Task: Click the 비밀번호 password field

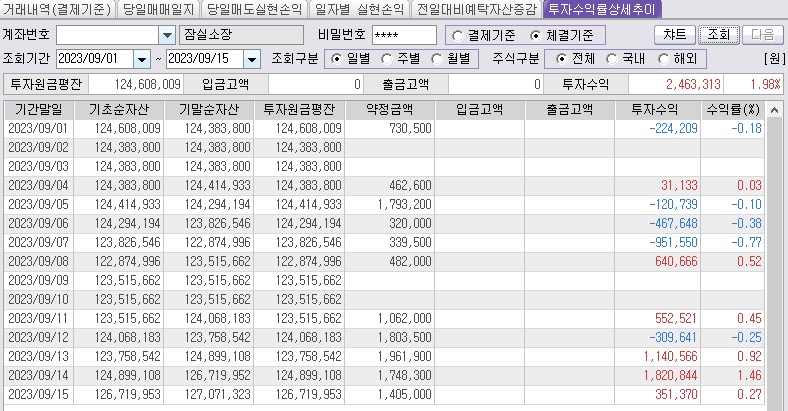Action: pos(404,35)
